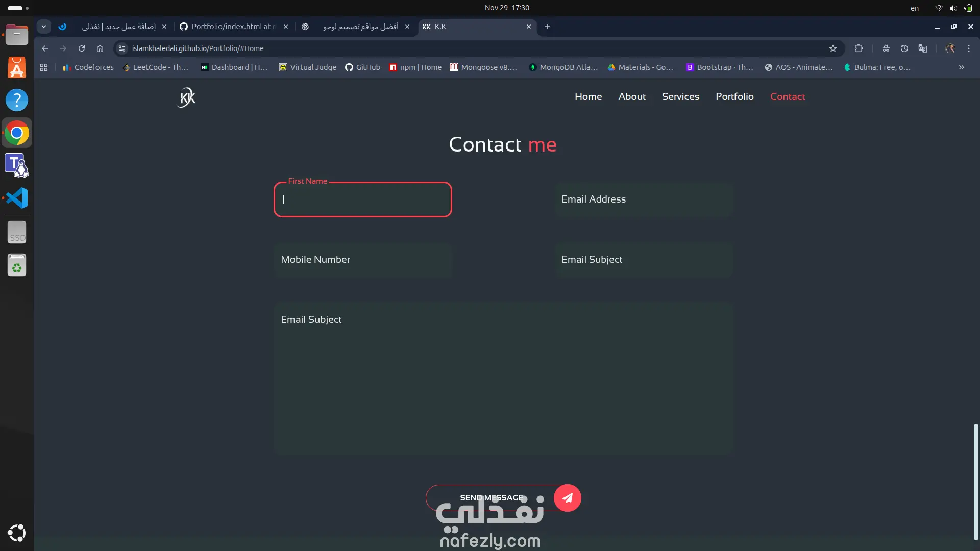Reload the current page
Viewport: 980px width, 551px height.
(82, 48)
